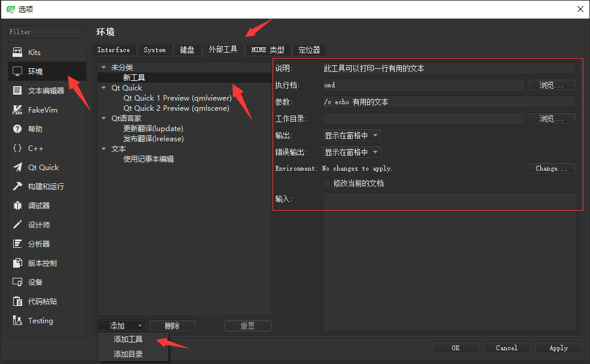590x364 pixels.
Task: Open the 输出 dropdown
Action: point(352,135)
